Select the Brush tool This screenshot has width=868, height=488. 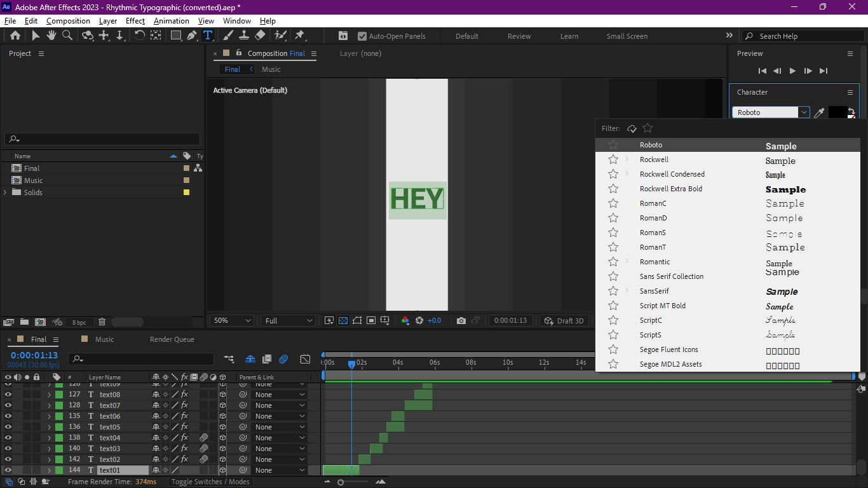pos(228,36)
